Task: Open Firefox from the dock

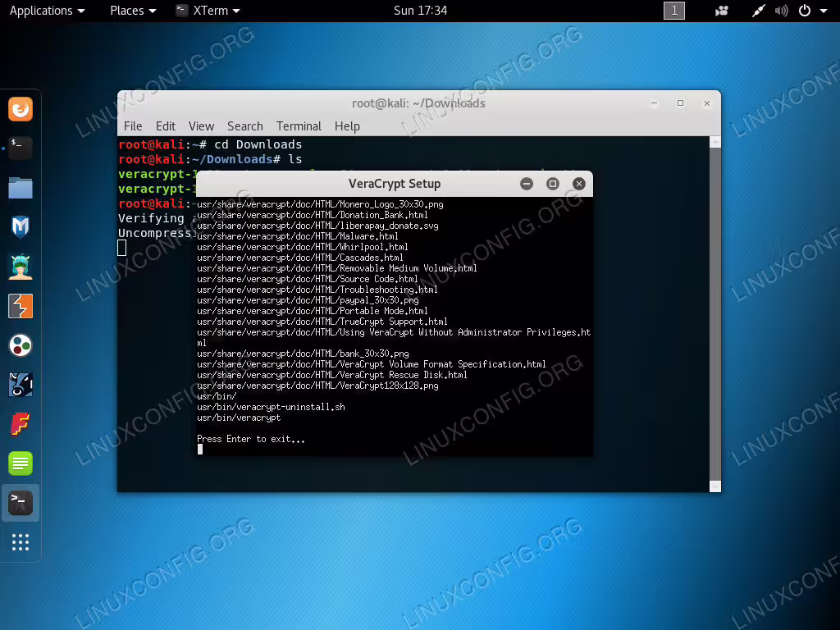Action: click(21, 109)
